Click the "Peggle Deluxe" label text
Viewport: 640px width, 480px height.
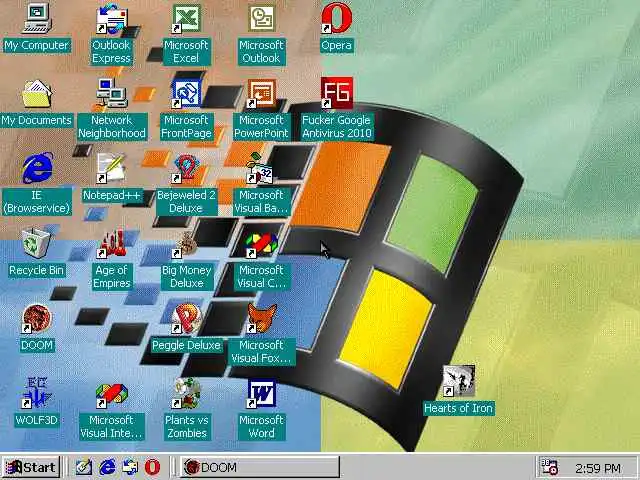(x=186, y=345)
